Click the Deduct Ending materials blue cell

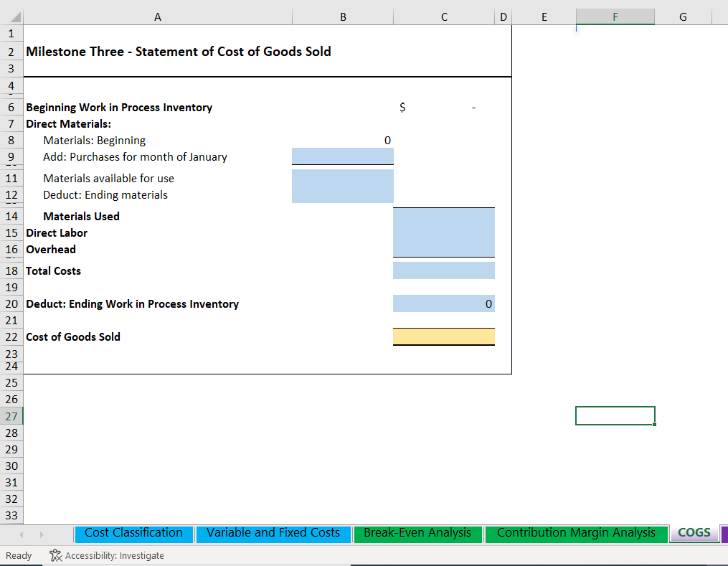(343, 195)
